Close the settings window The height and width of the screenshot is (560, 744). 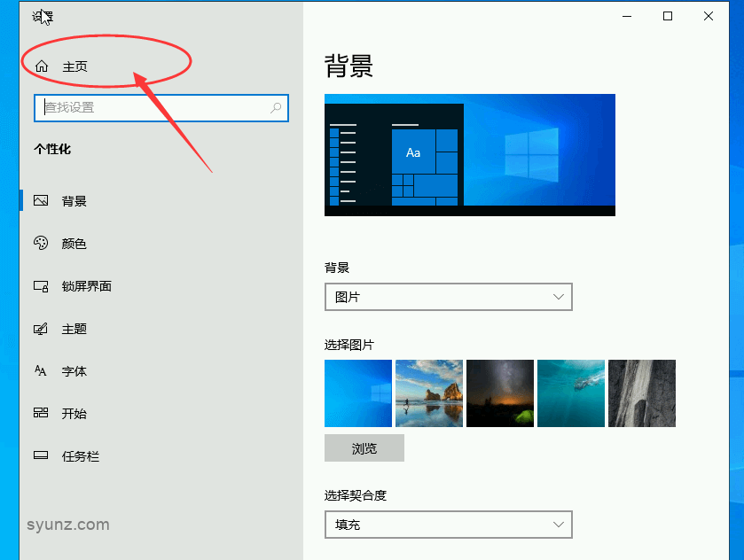click(x=709, y=16)
